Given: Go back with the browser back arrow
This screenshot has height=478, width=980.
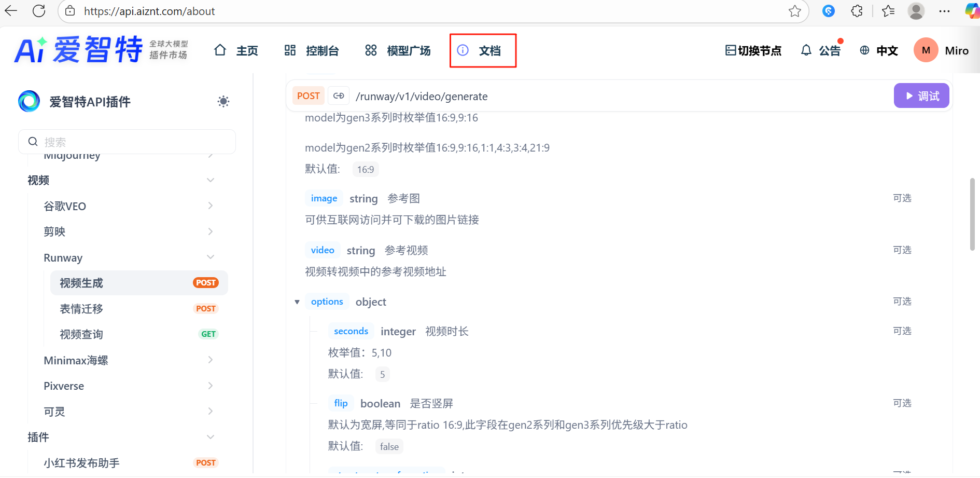Looking at the screenshot, I should 11,11.
